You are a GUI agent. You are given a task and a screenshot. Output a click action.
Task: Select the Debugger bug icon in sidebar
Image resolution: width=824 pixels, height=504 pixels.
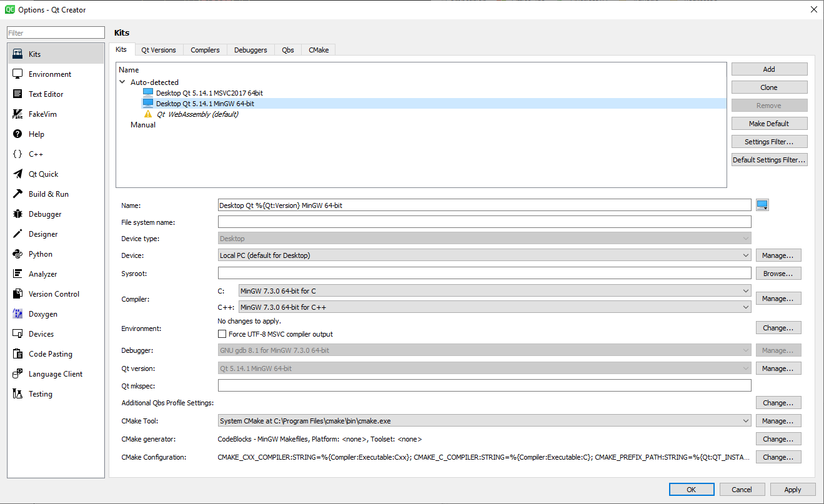[17, 214]
